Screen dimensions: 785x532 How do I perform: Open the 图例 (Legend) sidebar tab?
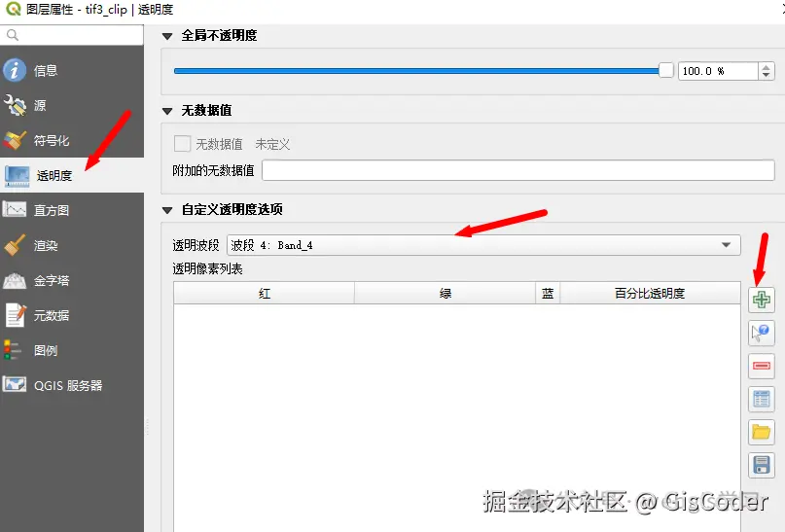[x=72, y=350]
